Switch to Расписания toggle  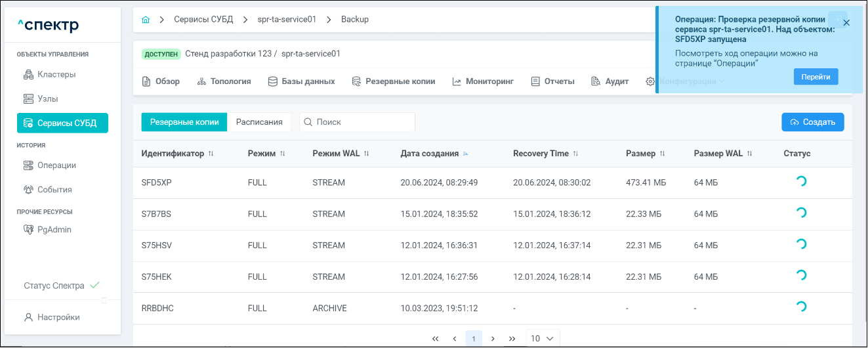pos(259,122)
